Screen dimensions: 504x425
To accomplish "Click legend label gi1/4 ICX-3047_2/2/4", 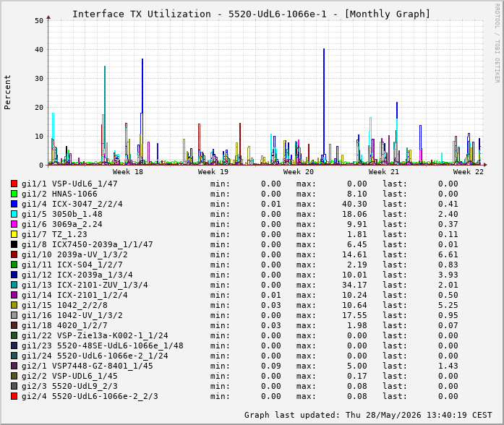I will coord(72,204).
